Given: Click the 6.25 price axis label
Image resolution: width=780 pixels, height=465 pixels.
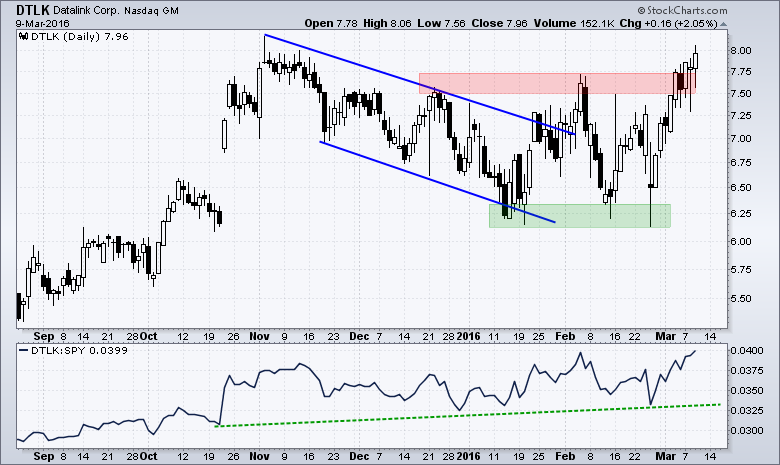Looking at the screenshot, I should click(x=741, y=213).
